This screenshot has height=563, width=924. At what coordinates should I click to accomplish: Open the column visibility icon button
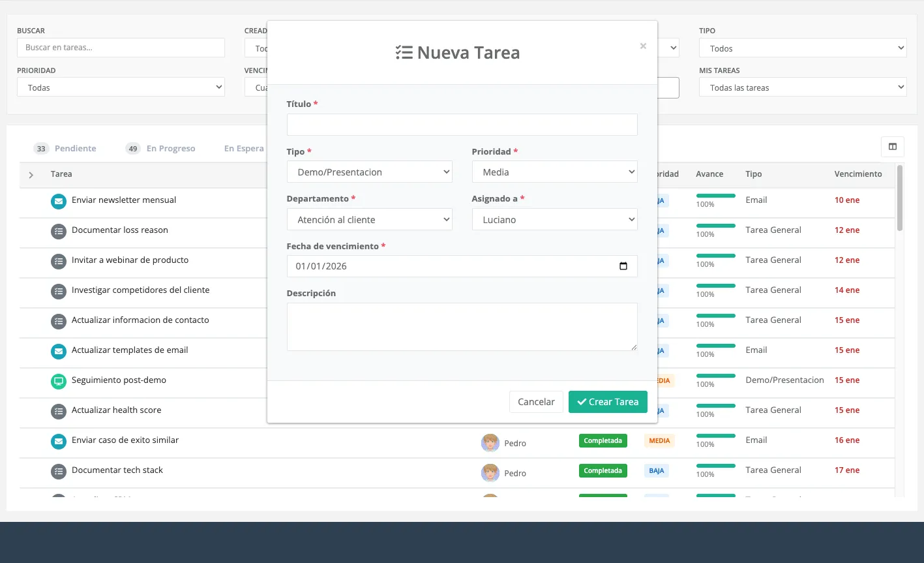892,147
